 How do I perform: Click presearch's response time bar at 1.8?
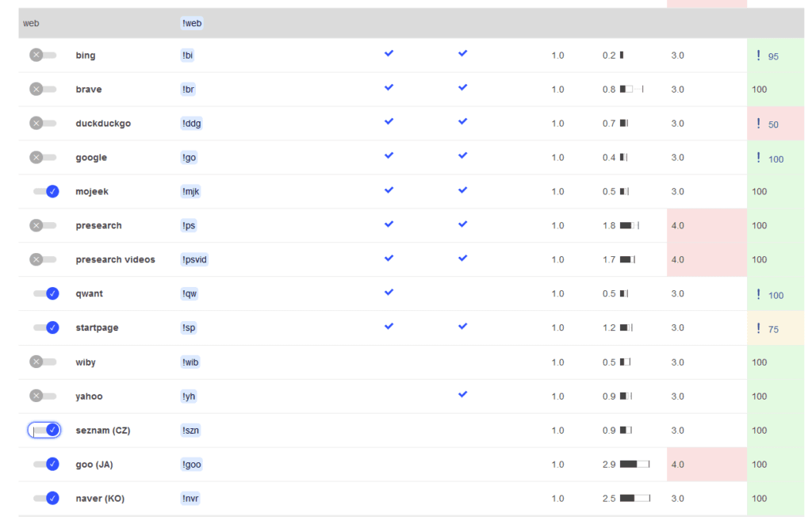point(630,225)
